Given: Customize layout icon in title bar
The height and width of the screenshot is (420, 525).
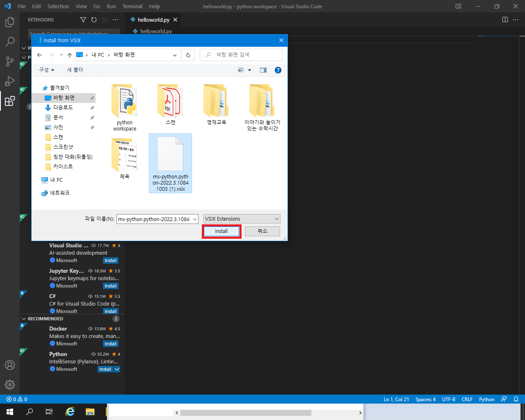Looking at the screenshot, I should tap(458, 6).
